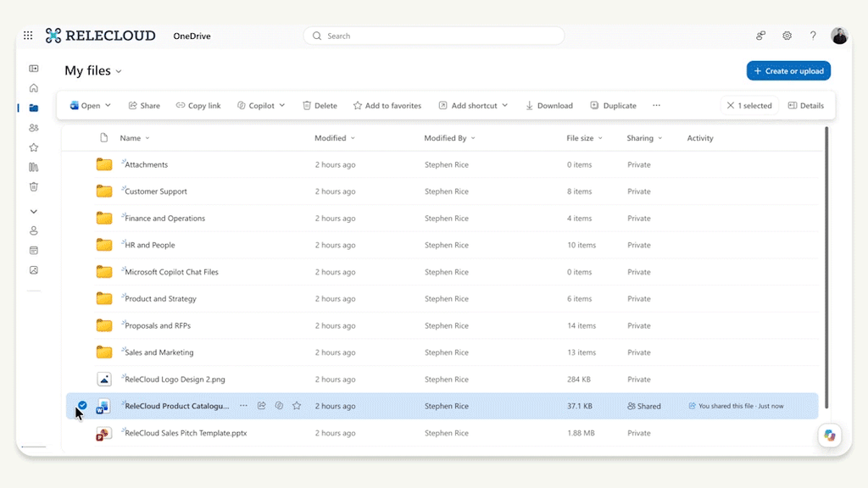Screen dimensions: 868x488
Task: Sort by the Modified column header
Action: coord(331,138)
